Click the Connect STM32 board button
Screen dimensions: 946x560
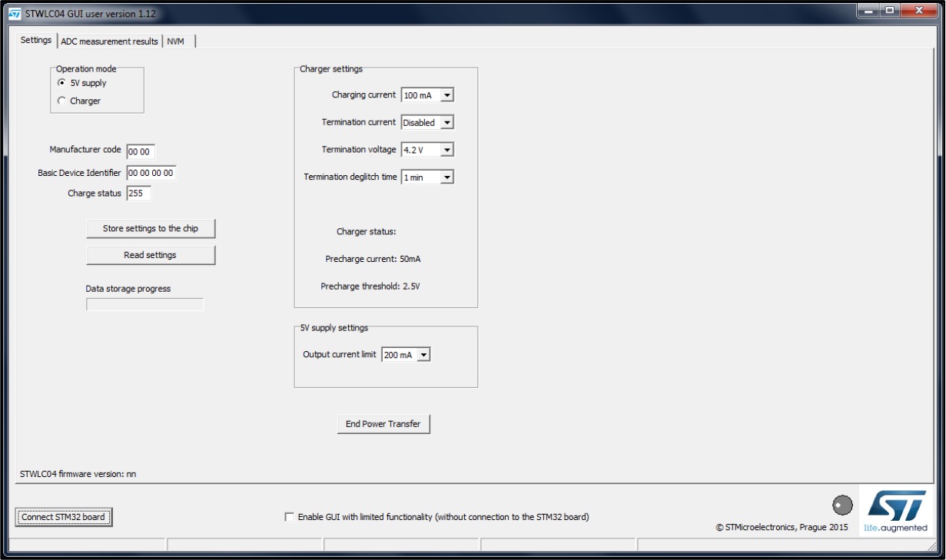pos(63,517)
